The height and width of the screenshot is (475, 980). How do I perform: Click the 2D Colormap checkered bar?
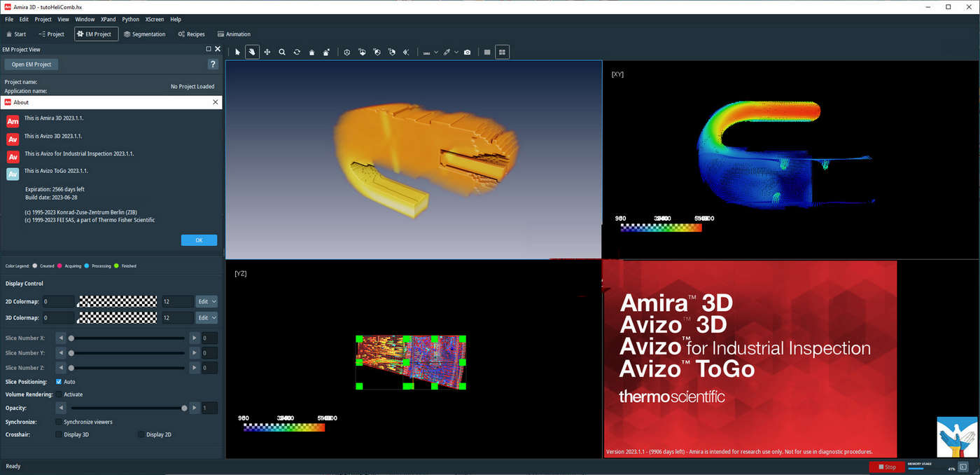pyautogui.click(x=118, y=301)
